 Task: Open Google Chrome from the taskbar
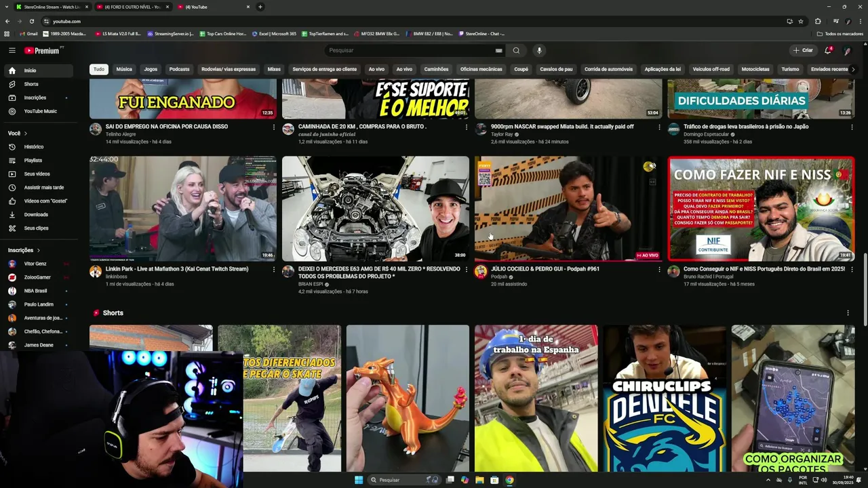coord(509,480)
